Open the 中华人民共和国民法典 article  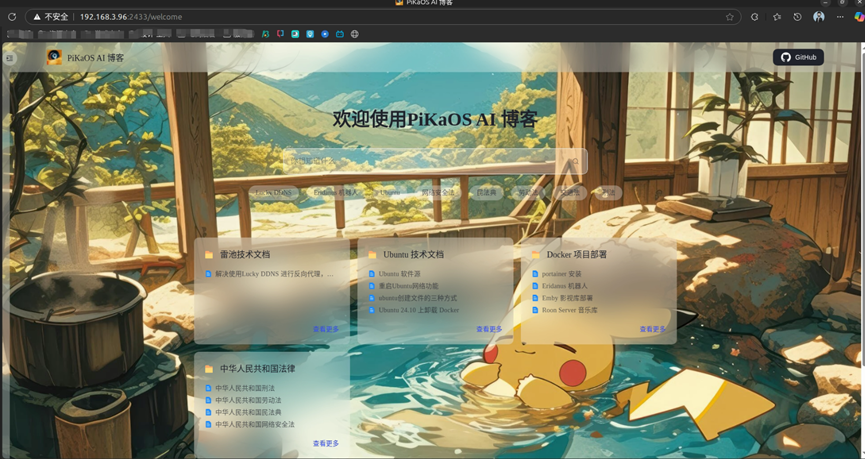248,413
